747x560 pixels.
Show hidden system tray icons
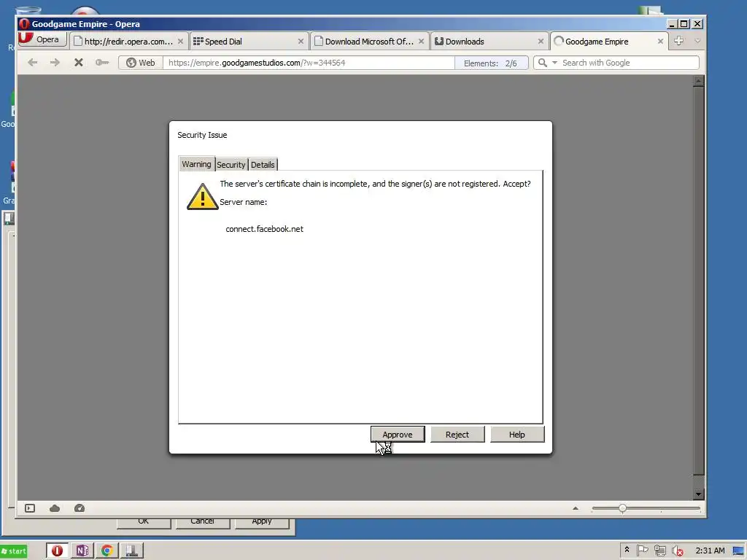coord(627,550)
